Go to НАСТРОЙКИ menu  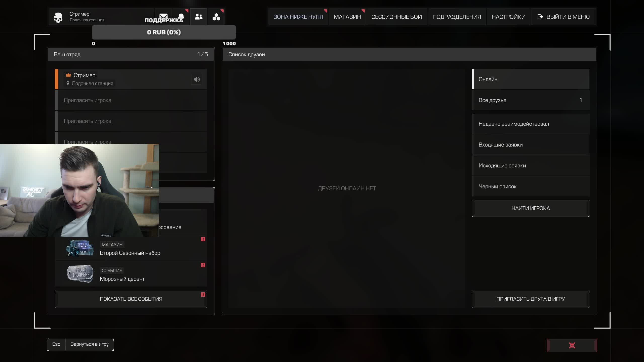[508, 17]
